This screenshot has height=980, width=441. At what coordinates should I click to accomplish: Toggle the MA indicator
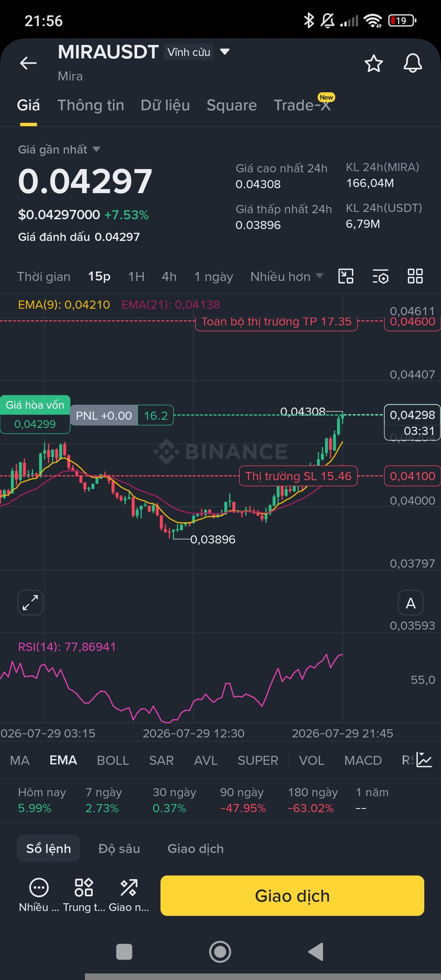pyautogui.click(x=20, y=760)
